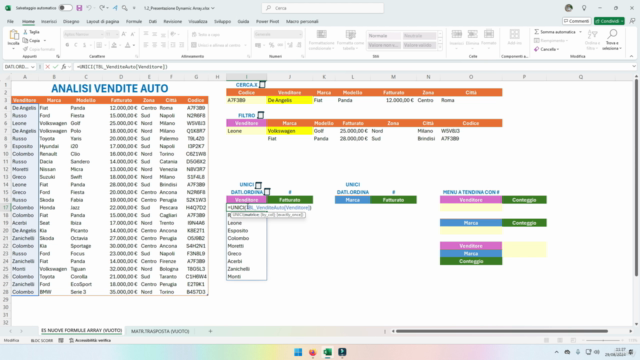Screen dimensions: 640x360
Task: Click the Trova e seleziona magnifier icon
Action: [612, 34]
